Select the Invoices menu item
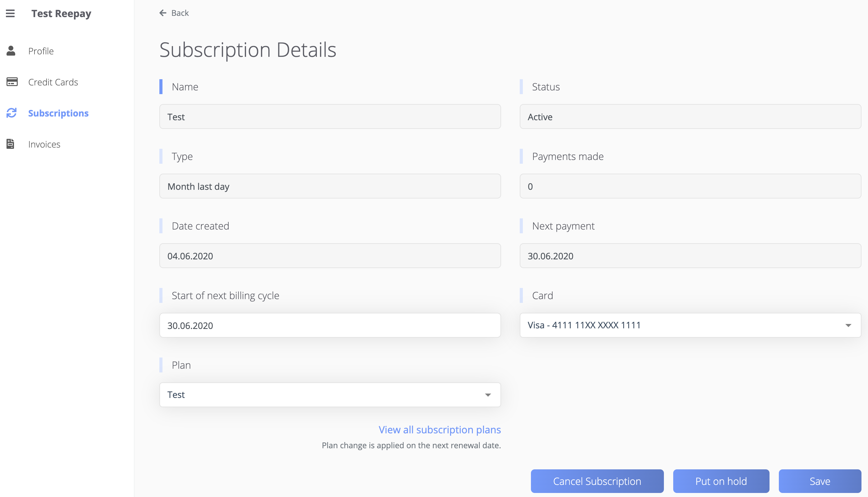The height and width of the screenshot is (497, 868). pyautogui.click(x=45, y=144)
